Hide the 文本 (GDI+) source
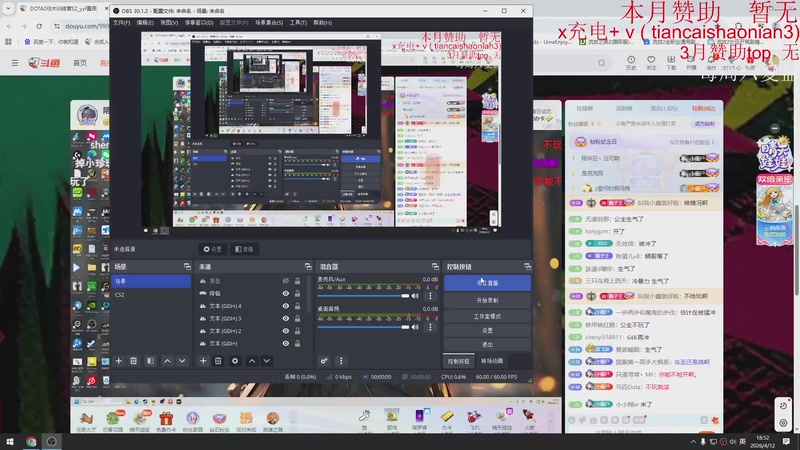Screen dimensions: 800x450 (x=286, y=343)
